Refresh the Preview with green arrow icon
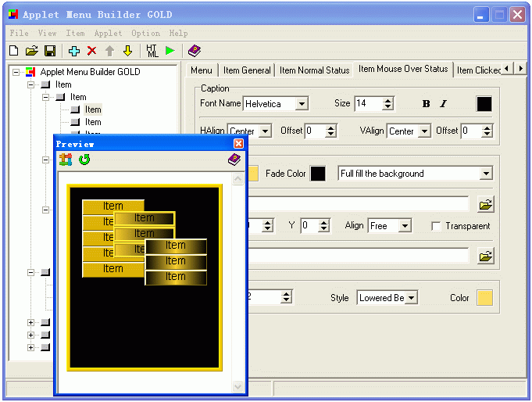 click(x=84, y=160)
